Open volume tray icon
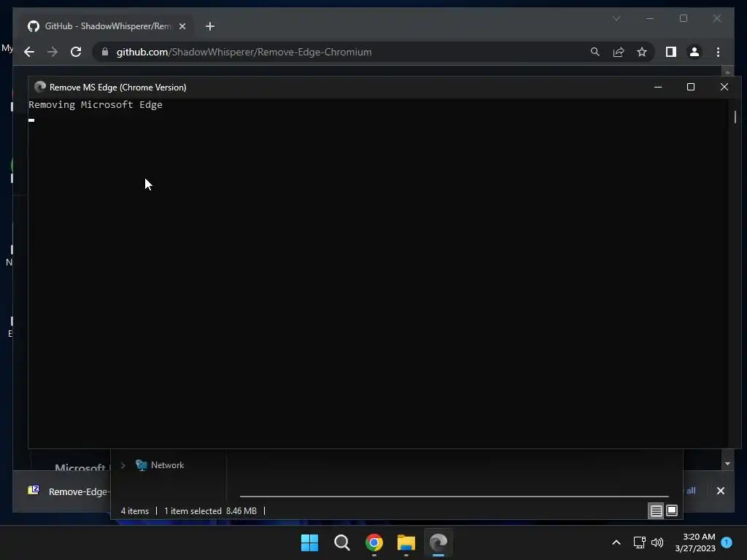Screen dimensions: 747x560 tap(657, 542)
